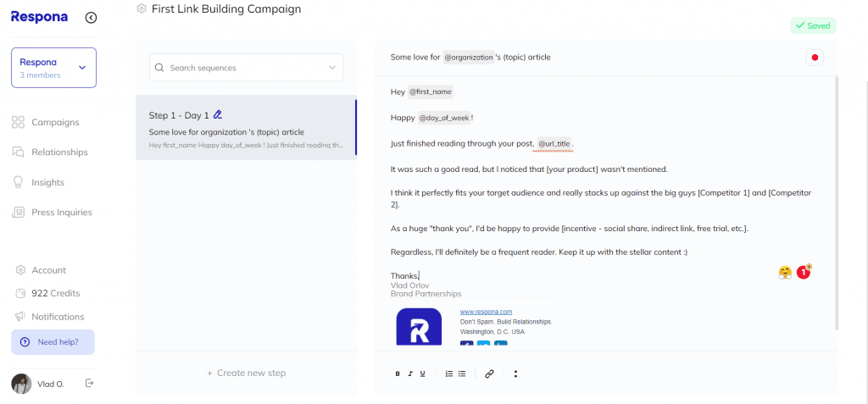Expand the Search sequences dropdown arrow

332,68
